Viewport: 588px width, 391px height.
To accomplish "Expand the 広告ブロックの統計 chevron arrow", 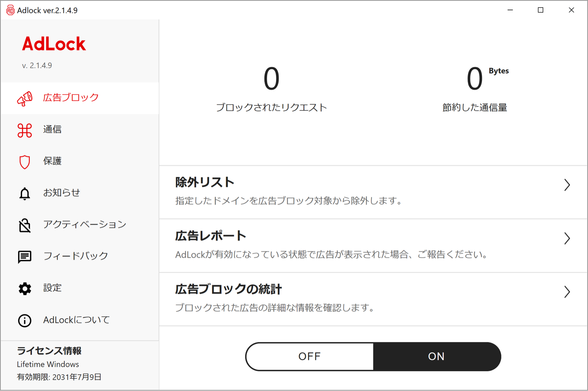I will point(567,292).
